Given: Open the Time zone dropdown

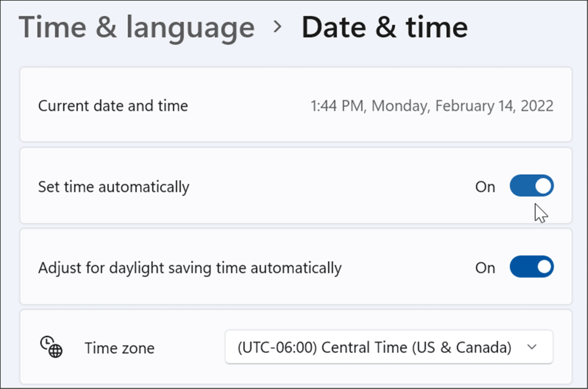Looking at the screenshot, I should tap(389, 347).
